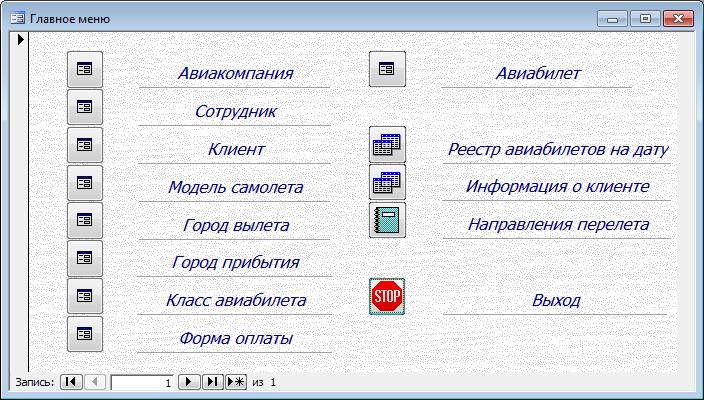Click the record selector arrow at left
This screenshot has height=400, width=704.
20,41
